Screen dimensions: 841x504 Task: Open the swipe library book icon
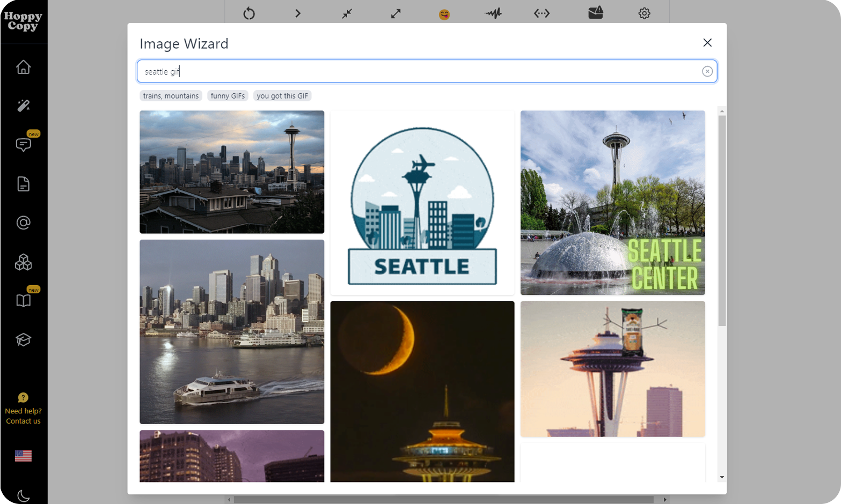(x=23, y=301)
